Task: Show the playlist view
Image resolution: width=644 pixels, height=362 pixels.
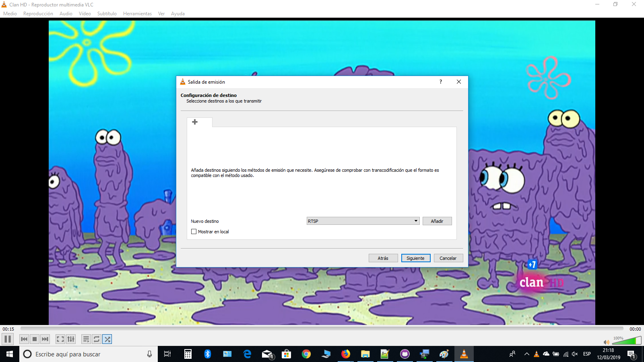Action: tap(86, 339)
